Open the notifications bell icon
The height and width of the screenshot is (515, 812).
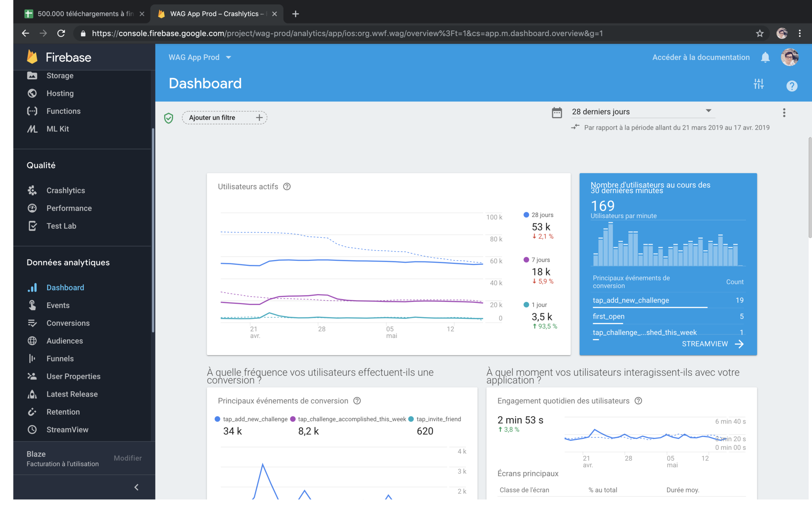tap(765, 57)
